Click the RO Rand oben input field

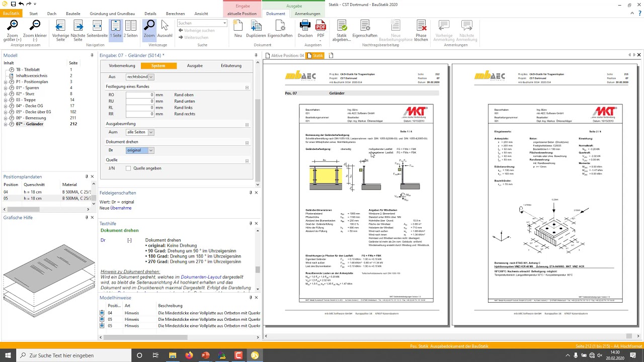tap(140, 95)
